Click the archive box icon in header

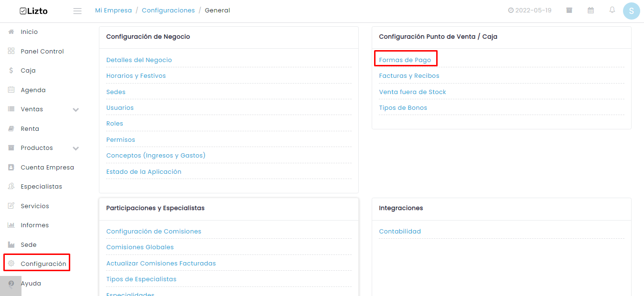(x=569, y=10)
